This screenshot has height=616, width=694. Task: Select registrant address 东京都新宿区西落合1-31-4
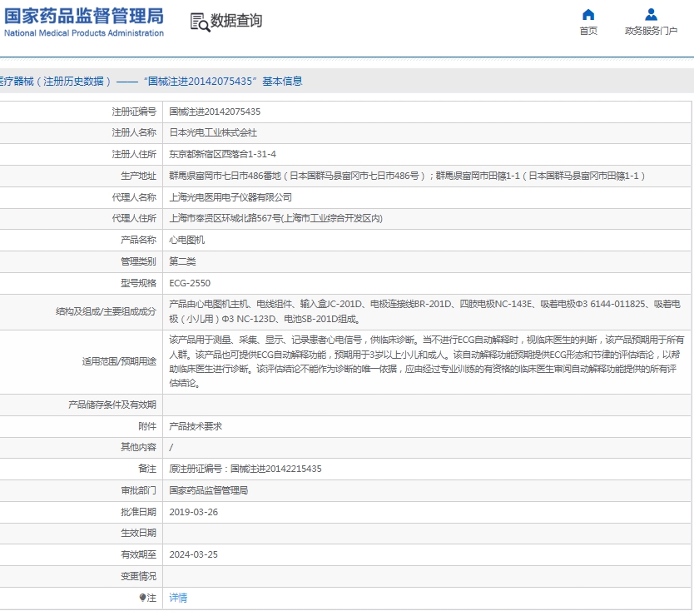tap(223, 154)
